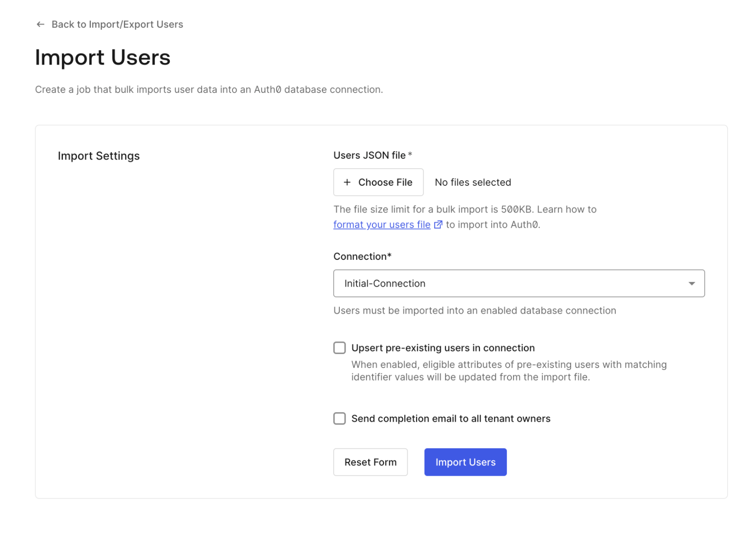
Task: Go back to Import/Export Users
Action: (117, 25)
